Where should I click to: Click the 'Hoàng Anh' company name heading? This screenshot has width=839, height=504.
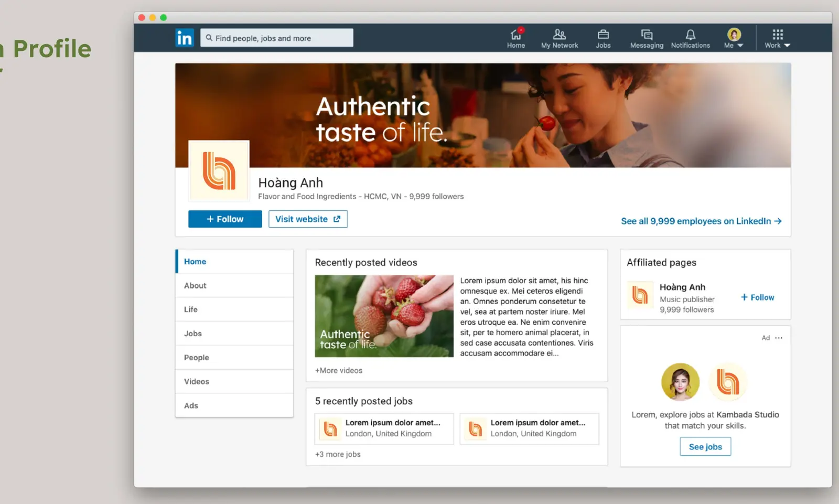click(x=291, y=183)
